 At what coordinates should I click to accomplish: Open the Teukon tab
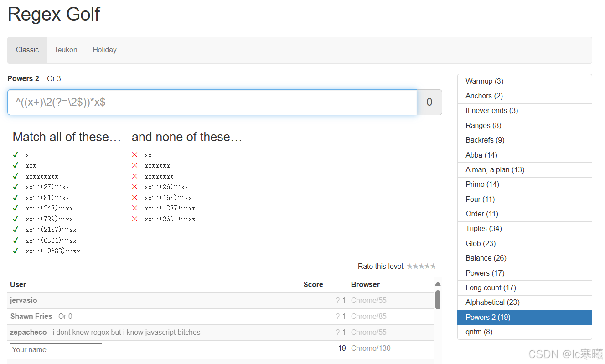tap(66, 50)
